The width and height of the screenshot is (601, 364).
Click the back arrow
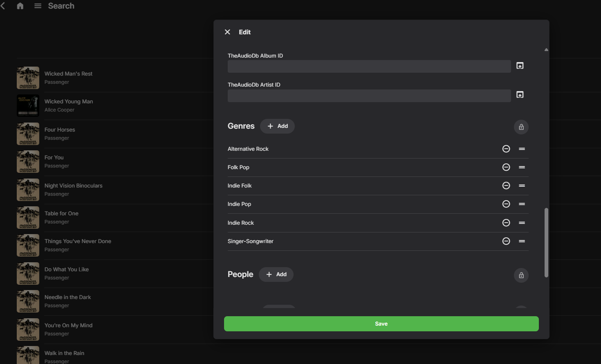[x=3, y=6]
